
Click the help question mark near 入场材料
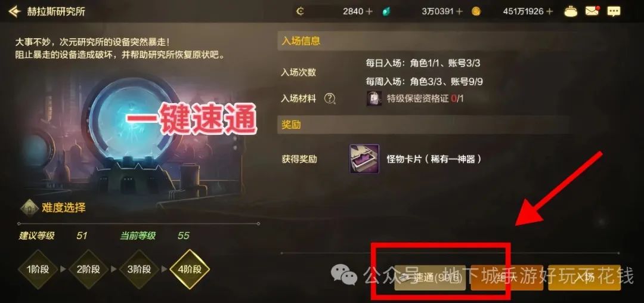point(329,98)
